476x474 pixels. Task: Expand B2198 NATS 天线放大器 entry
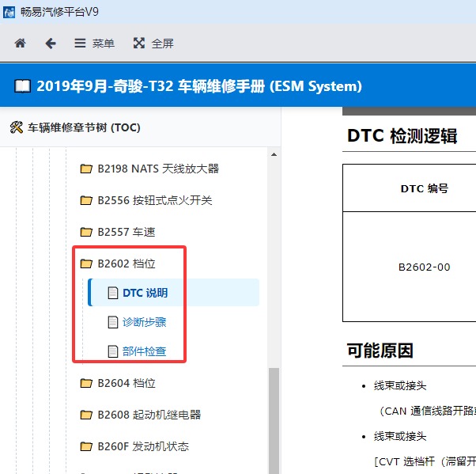pyautogui.click(x=158, y=169)
